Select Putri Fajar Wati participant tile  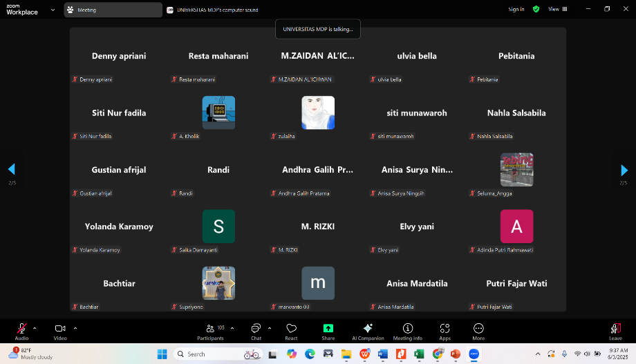coord(517,283)
